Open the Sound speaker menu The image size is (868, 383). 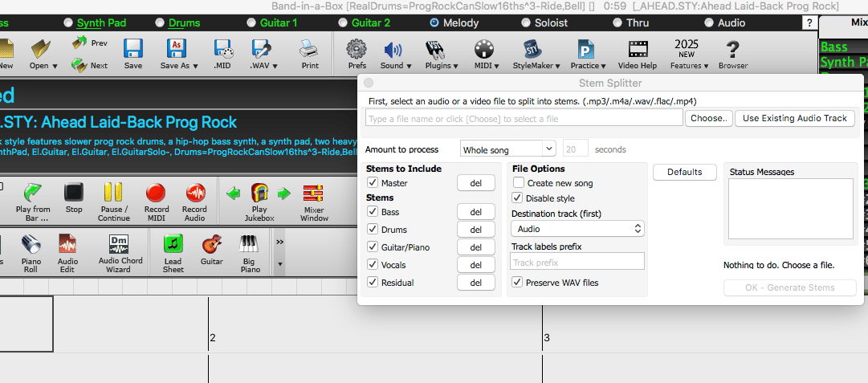396,55
